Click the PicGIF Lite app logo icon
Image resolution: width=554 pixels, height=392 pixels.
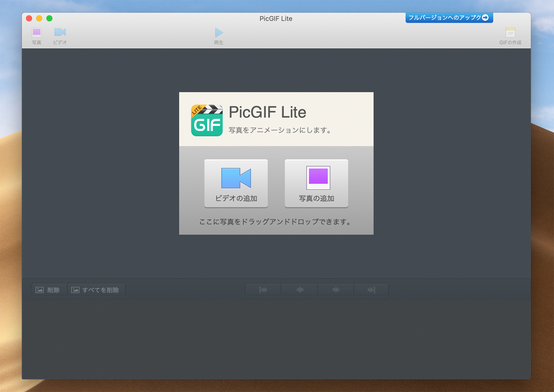click(207, 120)
